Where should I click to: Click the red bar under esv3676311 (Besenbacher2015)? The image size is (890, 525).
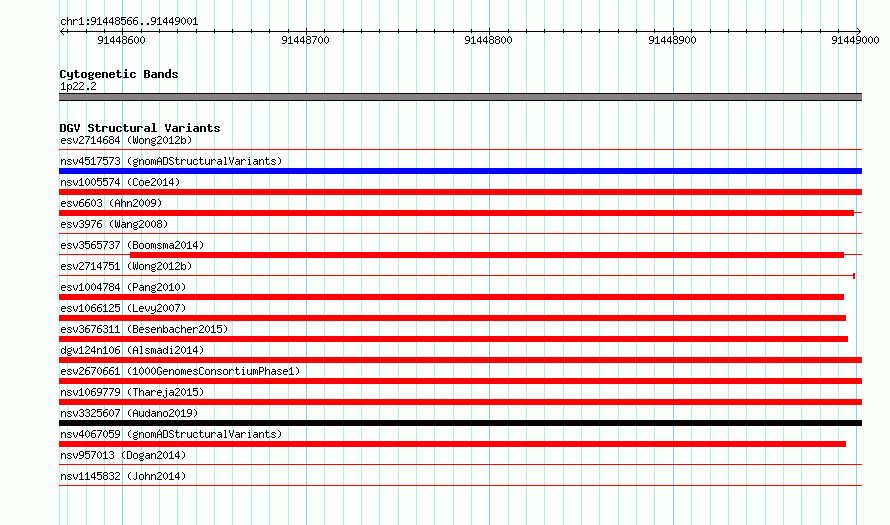click(454, 339)
